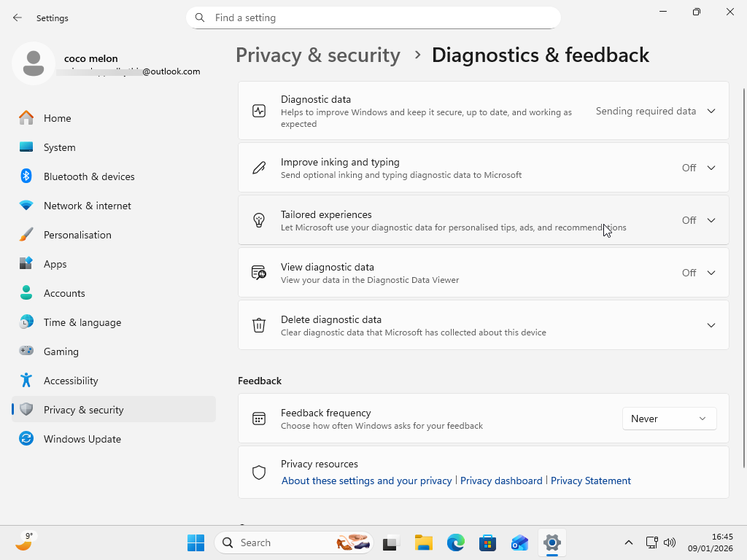Open the Feedback frequency dropdown
The image size is (747, 560).
coord(669,418)
